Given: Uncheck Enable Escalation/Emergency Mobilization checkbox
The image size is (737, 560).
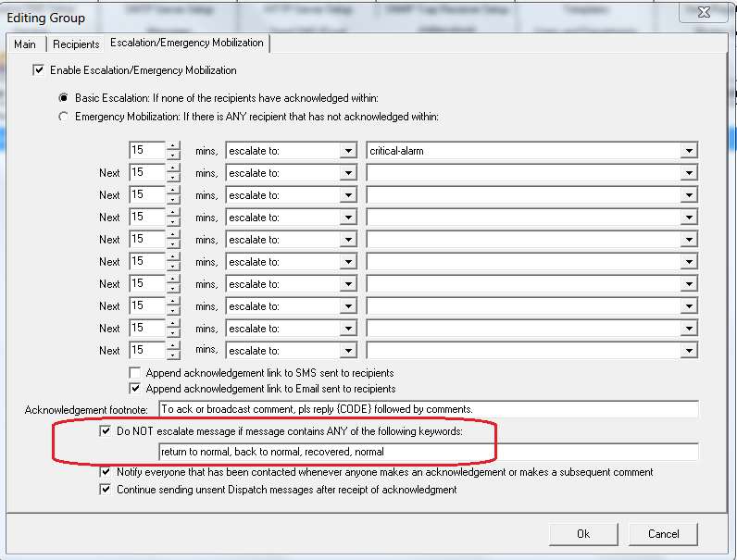Looking at the screenshot, I should 38,70.
